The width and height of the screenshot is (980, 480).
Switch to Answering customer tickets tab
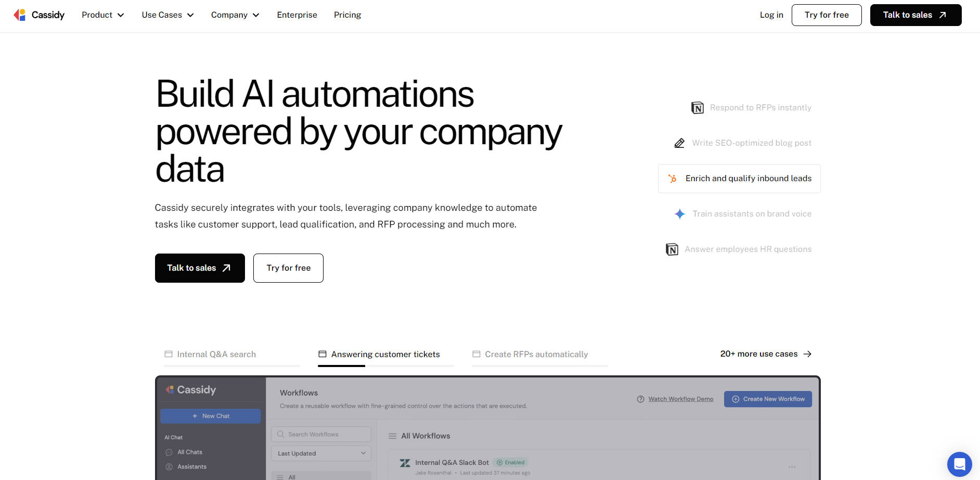coord(385,355)
